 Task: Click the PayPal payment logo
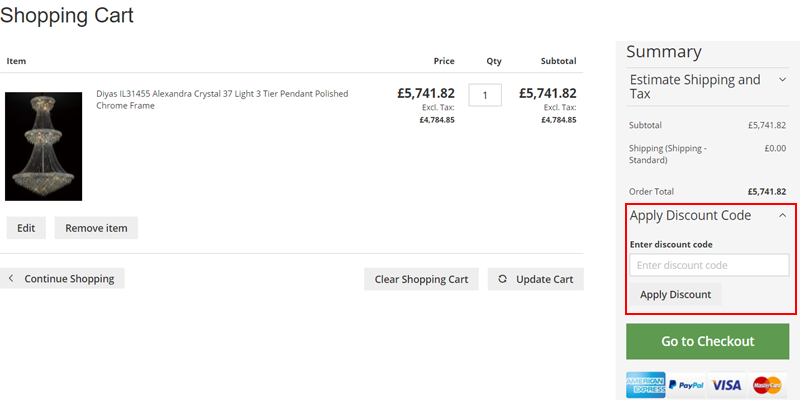pyautogui.click(x=686, y=385)
